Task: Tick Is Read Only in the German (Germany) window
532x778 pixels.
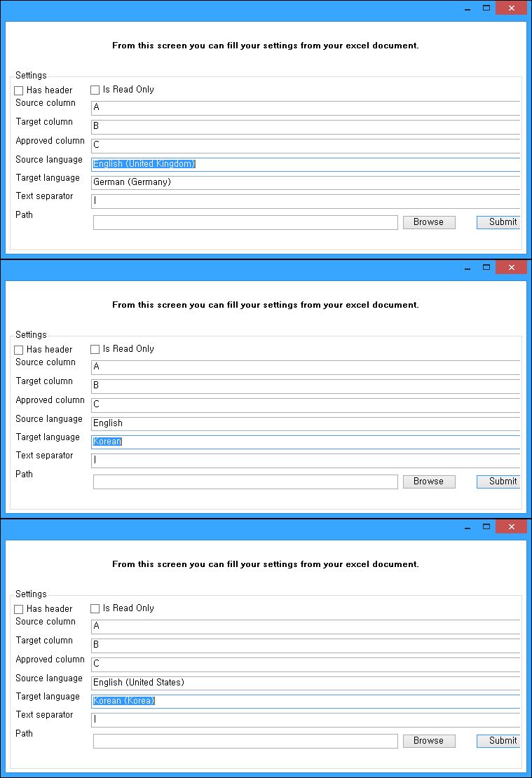Action: [95, 90]
